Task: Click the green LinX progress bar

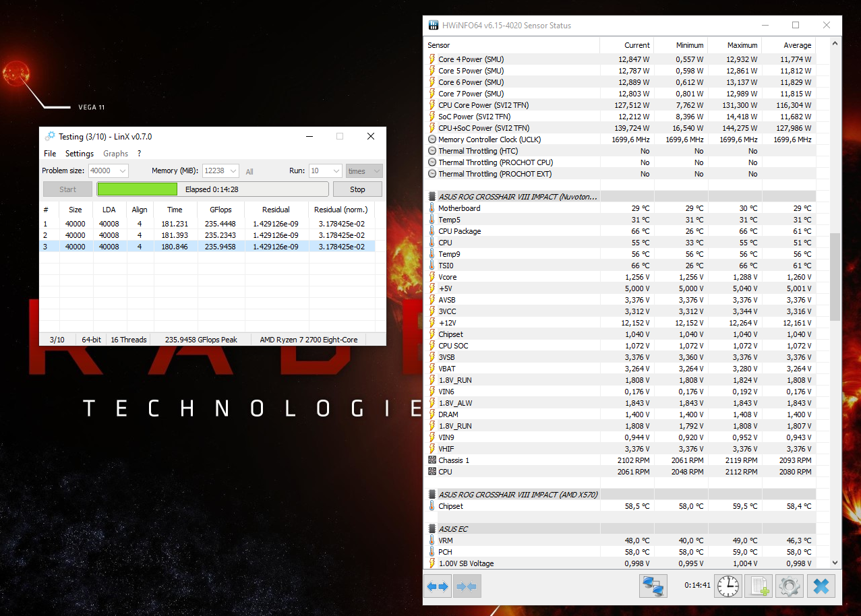Action: click(138, 189)
